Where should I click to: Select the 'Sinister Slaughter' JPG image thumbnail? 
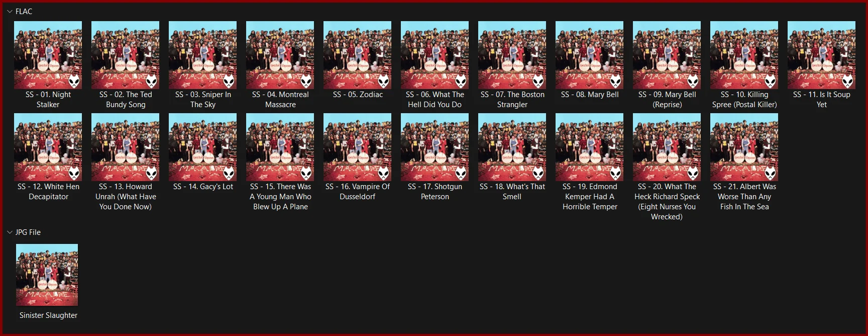(x=47, y=275)
